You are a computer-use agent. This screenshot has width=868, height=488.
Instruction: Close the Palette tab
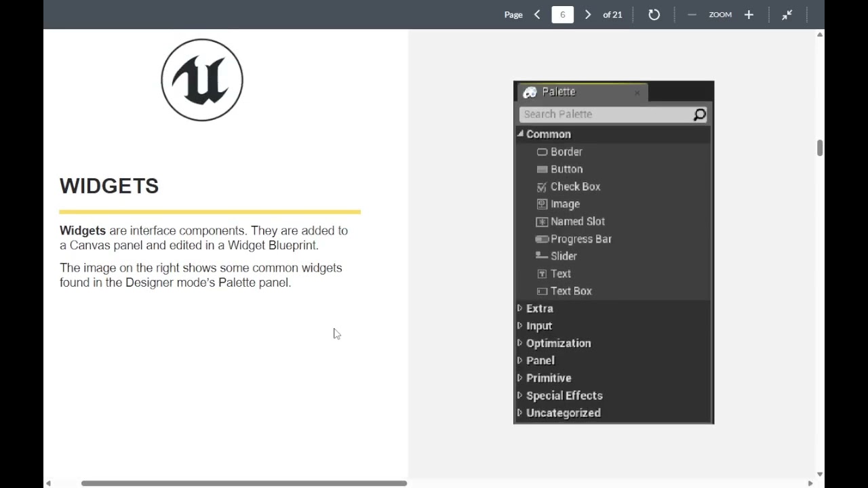point(637,93)
